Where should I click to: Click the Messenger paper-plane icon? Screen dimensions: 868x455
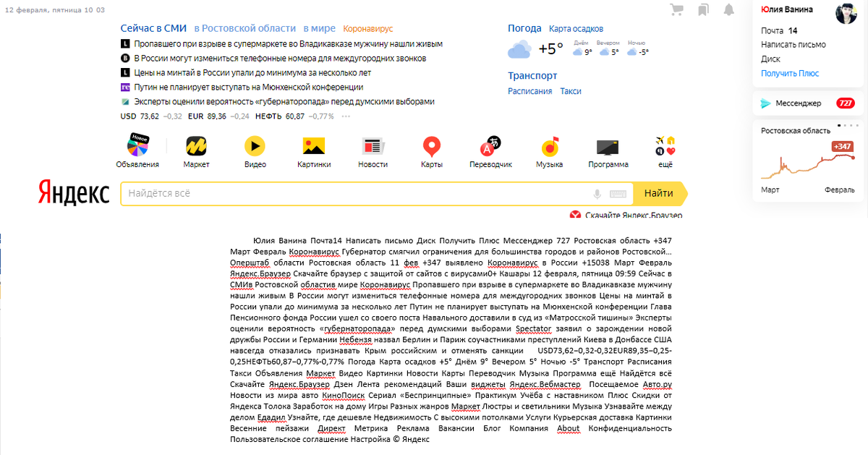pos(766,103)
